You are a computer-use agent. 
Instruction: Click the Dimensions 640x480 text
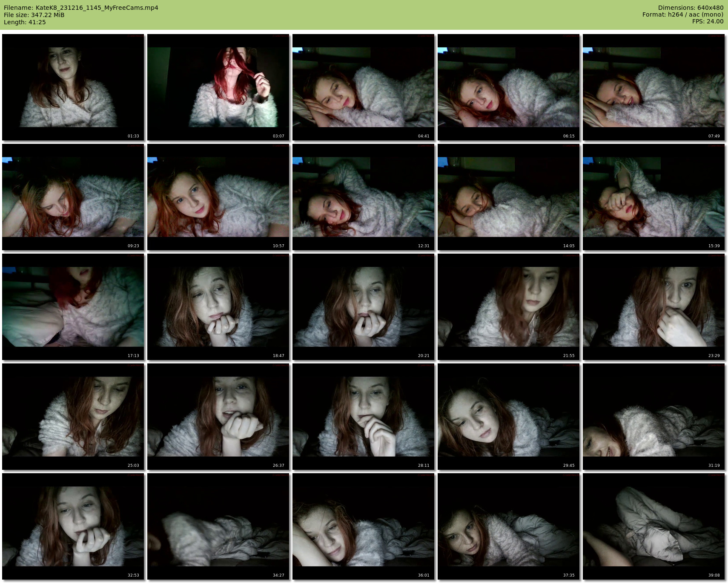coord(690,8)
